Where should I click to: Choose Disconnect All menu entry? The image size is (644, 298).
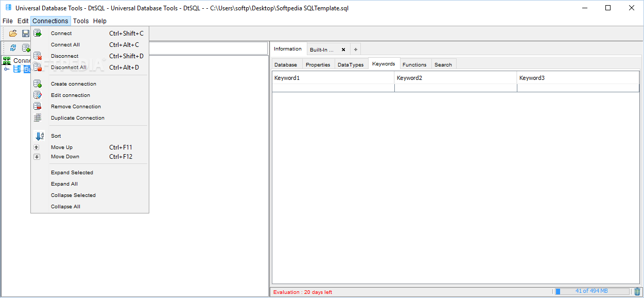(x=90, y=68)
